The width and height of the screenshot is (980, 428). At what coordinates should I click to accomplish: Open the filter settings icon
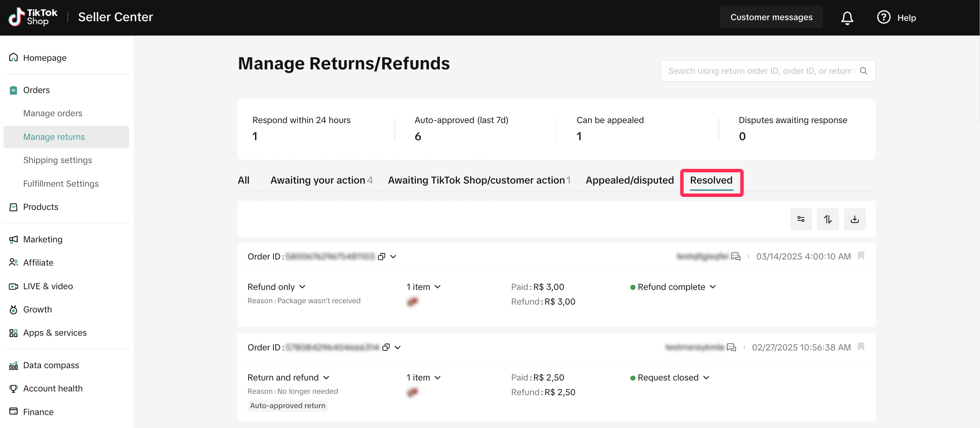click(x=800, y=219)
